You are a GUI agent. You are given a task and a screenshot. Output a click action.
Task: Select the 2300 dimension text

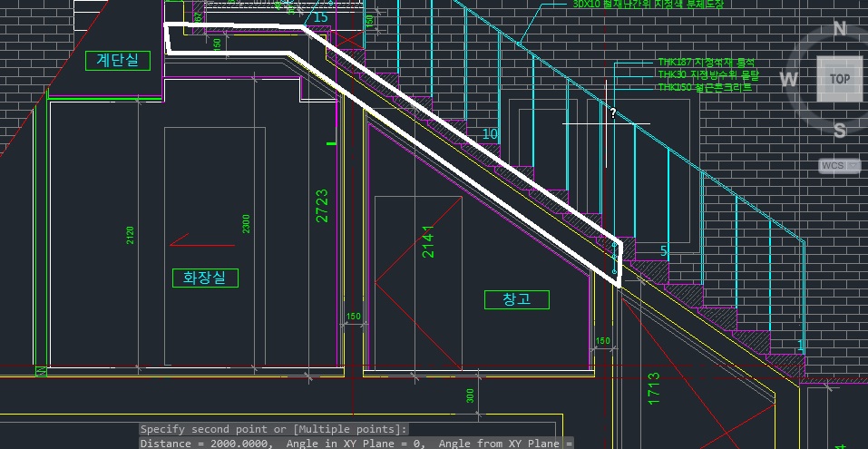click(x=246, y=224)
